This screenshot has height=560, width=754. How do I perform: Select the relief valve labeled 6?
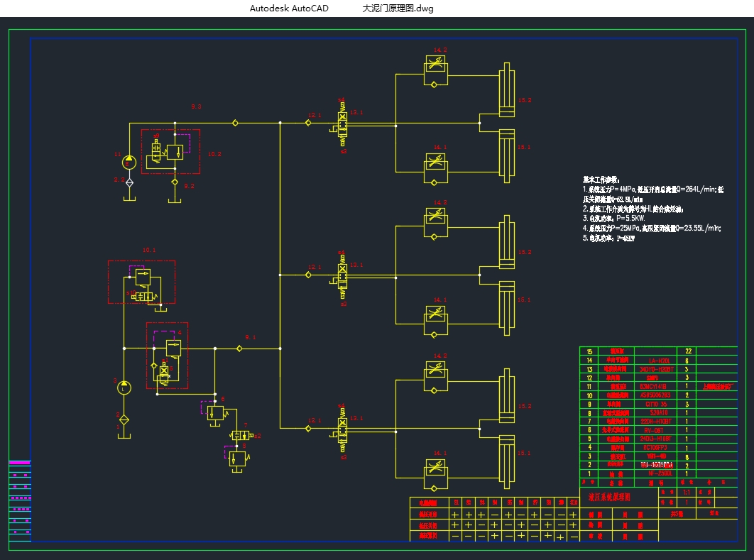coord(214,412)
